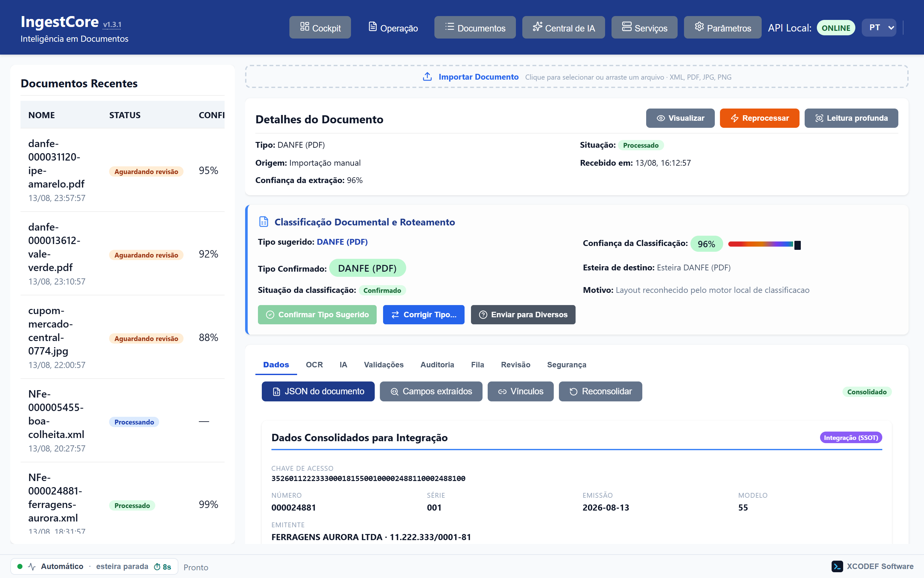Open the Operação menu
Image resolution: width=924 pixels, height=578 pixels.
pyautogui.click(x=392, y=28)
